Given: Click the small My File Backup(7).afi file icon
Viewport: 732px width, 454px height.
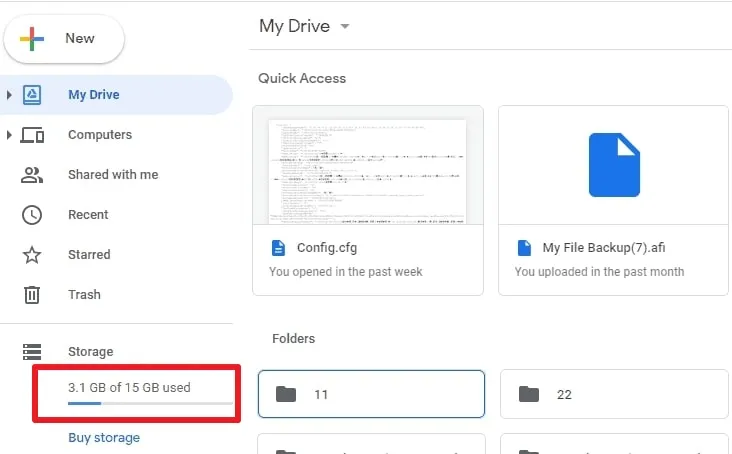Looking at the screenshot, I should pos(524,248).
